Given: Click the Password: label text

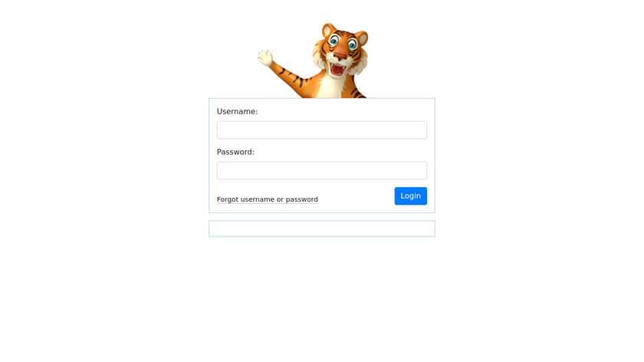Looking at the screenshot, I should 235,152.
